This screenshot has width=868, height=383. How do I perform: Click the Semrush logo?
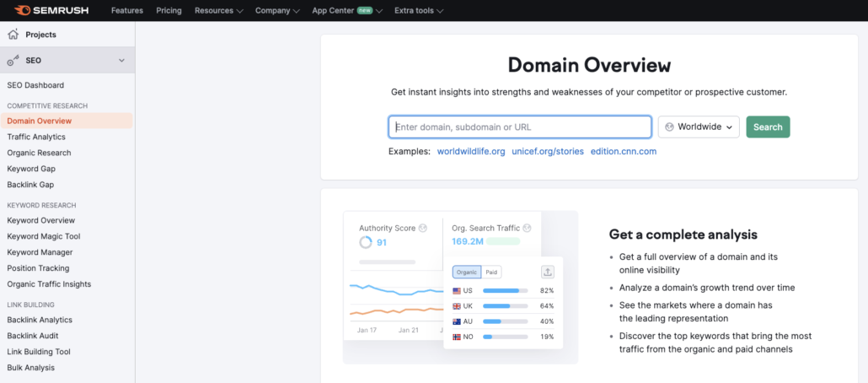pyautogui.click(x=51, y=10)
